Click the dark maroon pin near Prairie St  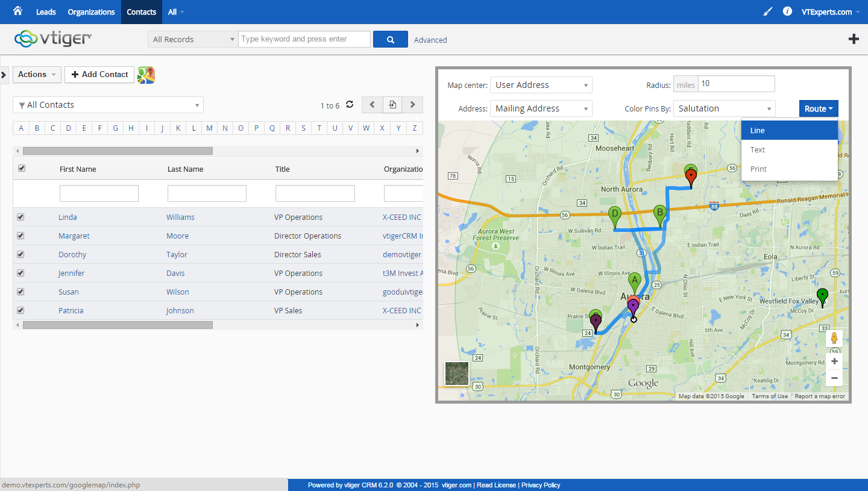tap(596, 324)
